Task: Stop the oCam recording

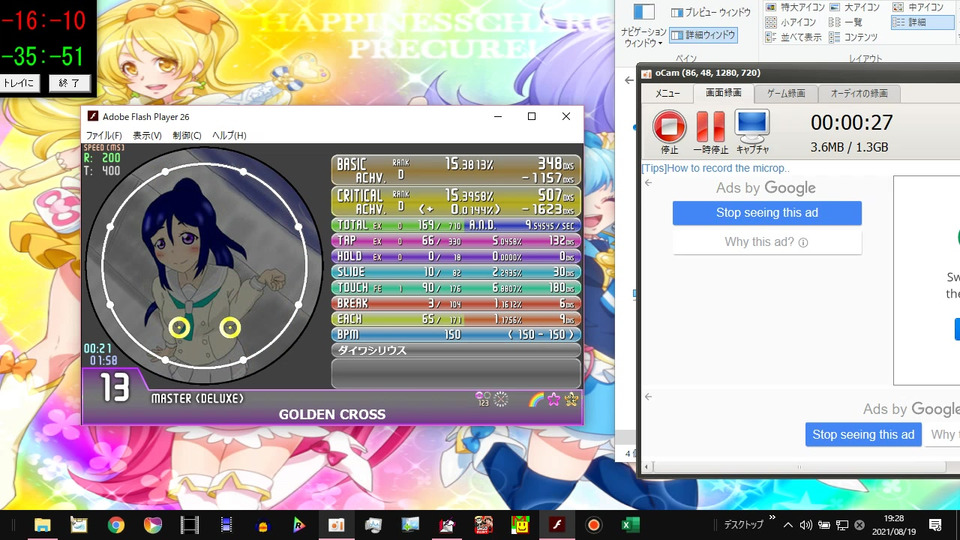Action: point(669,131)
